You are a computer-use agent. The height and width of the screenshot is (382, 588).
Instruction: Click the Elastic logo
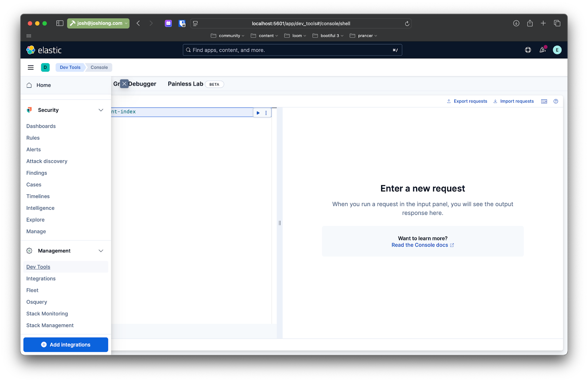[44, 50]
